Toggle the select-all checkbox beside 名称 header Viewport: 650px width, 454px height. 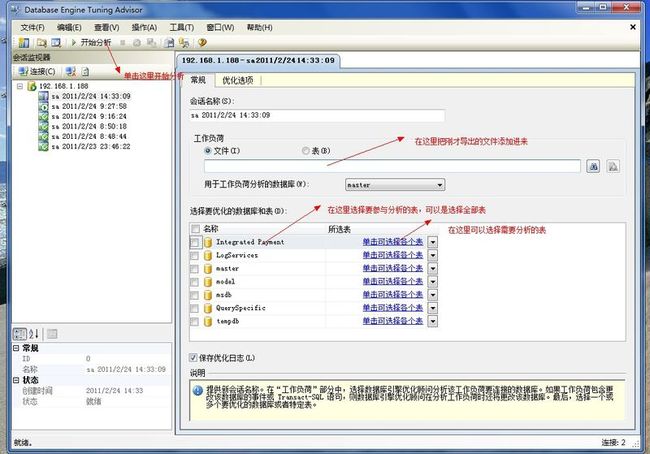196,229
